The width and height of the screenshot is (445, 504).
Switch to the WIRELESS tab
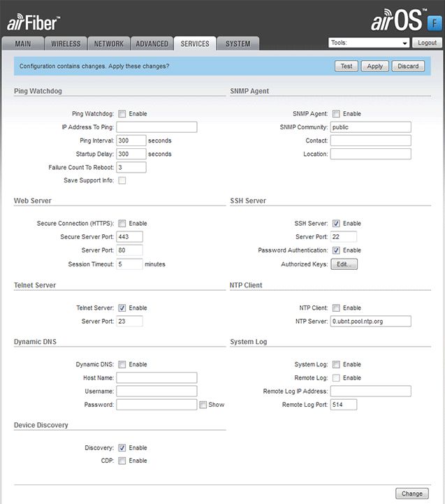point(66,43)
